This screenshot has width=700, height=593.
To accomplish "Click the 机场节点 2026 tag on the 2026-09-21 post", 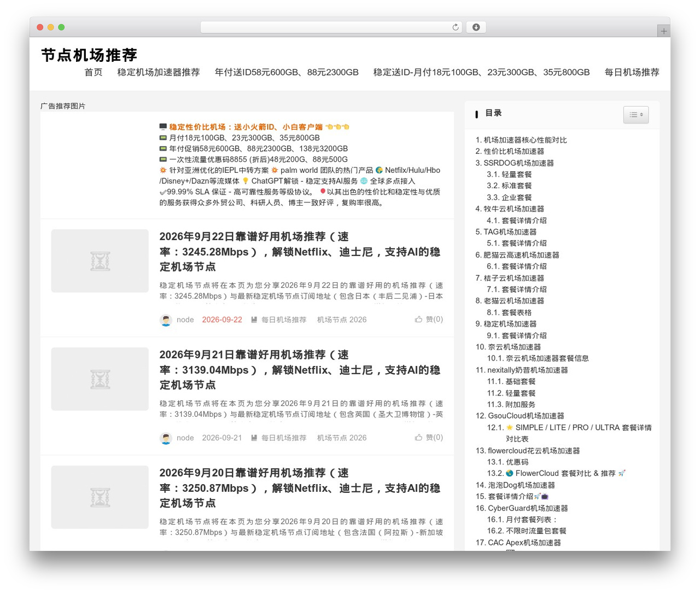I will (342, 438).
